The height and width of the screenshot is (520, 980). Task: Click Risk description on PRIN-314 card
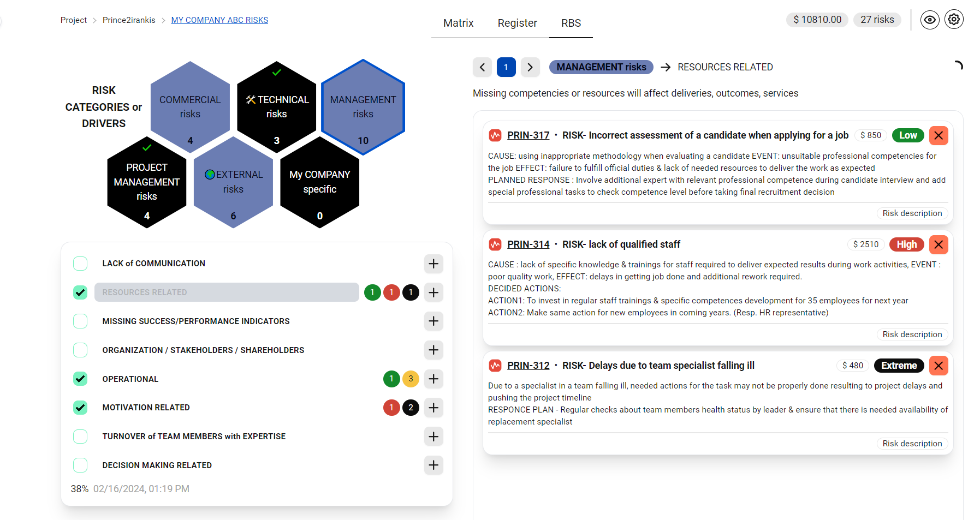pyautogui.click(x=912, y=334)
